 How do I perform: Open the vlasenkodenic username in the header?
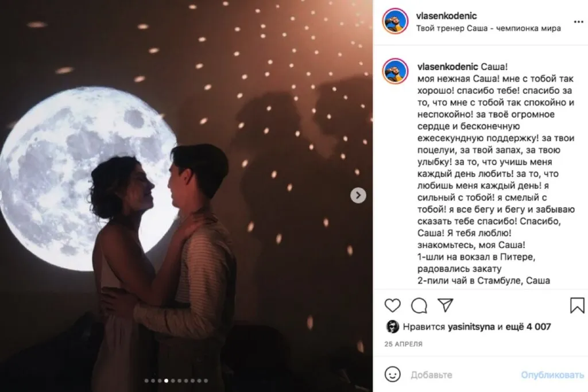(446, 15)
